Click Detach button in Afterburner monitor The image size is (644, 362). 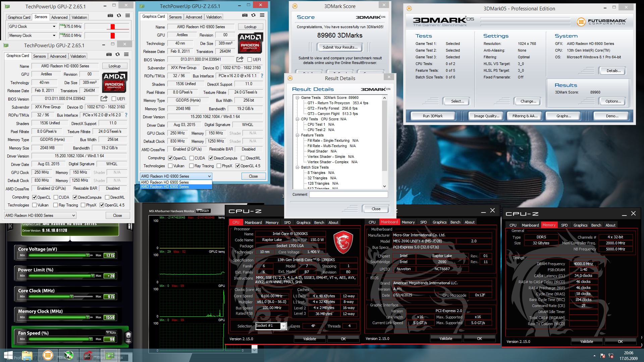pyautogui.click(x=203, y=211)
